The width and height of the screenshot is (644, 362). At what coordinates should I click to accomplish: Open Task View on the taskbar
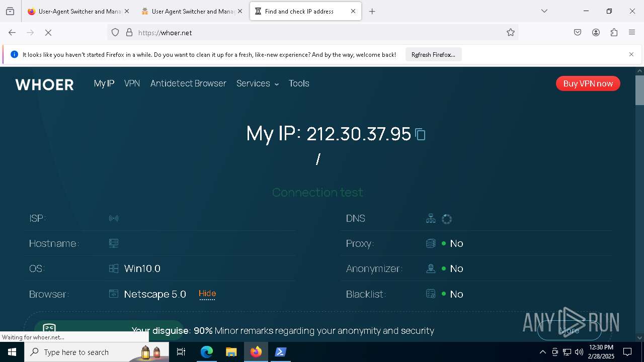coord(181,352)
